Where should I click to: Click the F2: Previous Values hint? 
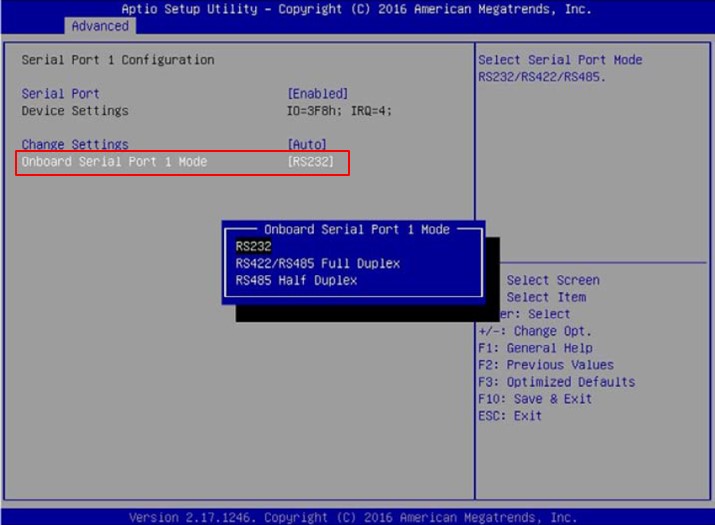[x=546, y=365]
